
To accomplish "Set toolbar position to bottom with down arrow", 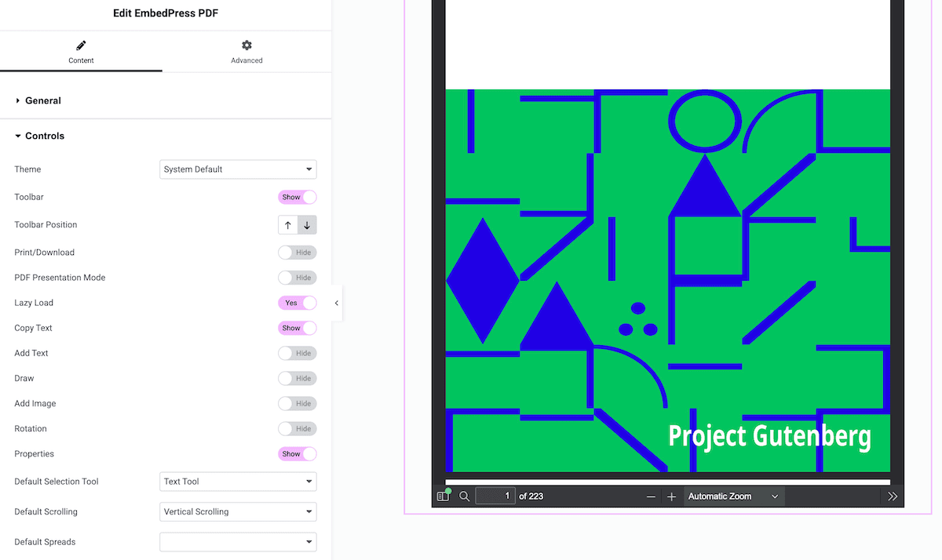I will pos(307,225).
